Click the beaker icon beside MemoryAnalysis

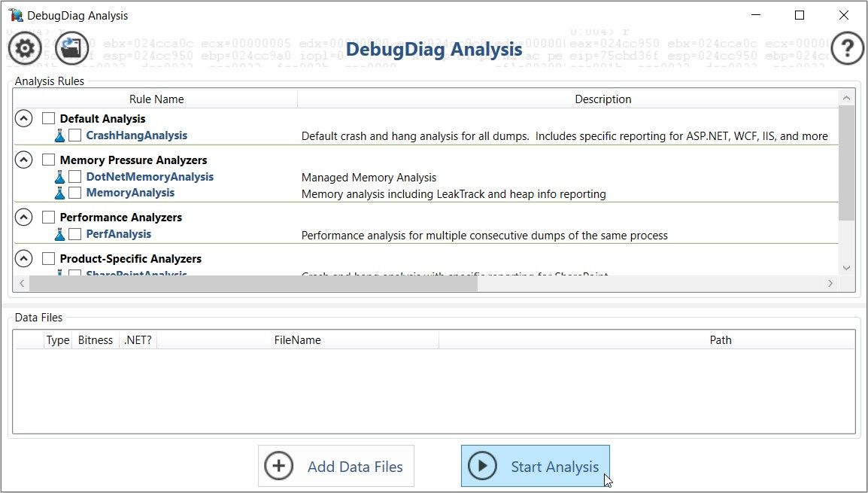[x=59, y=192]
